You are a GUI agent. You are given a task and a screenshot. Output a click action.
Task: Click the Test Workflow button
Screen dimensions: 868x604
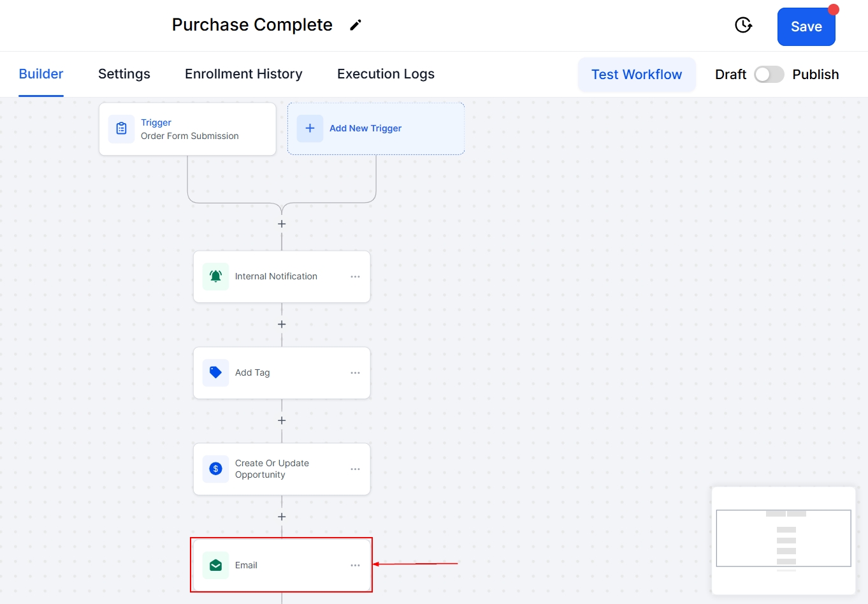(636, 75)
